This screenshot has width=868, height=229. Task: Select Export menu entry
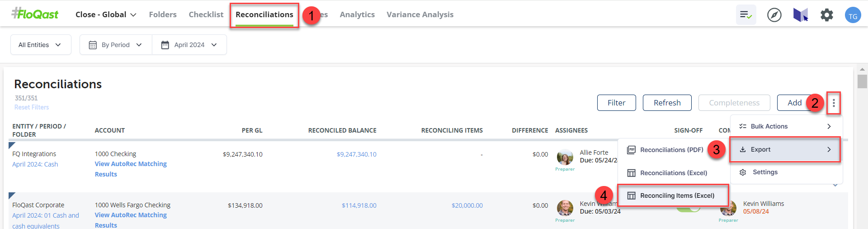click(x=785, y=149)
